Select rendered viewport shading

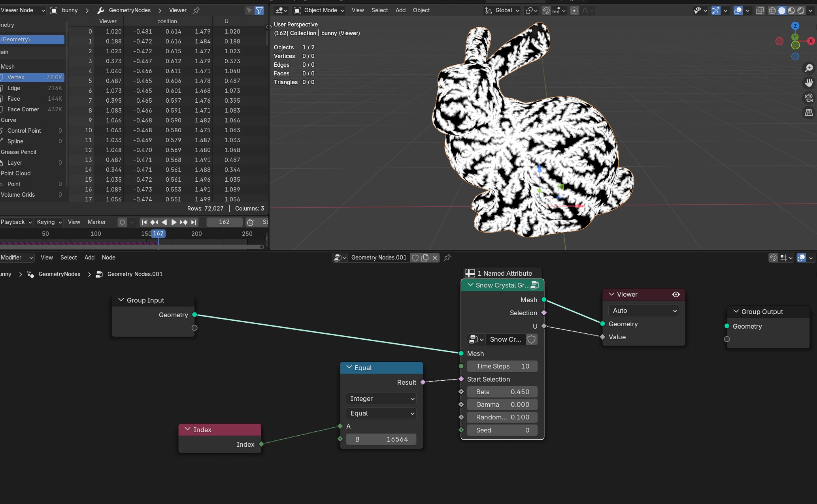click(801, 11)
